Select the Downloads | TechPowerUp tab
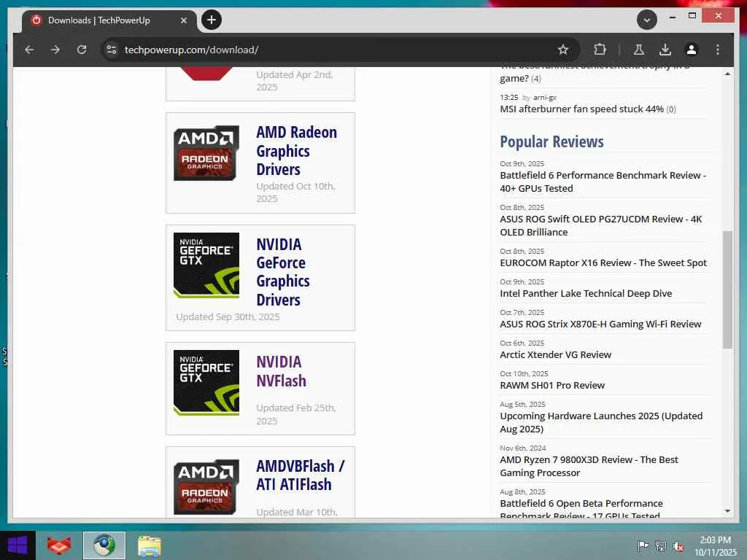Viewport: 747px width, 560px height. click(x=109, y=20)
